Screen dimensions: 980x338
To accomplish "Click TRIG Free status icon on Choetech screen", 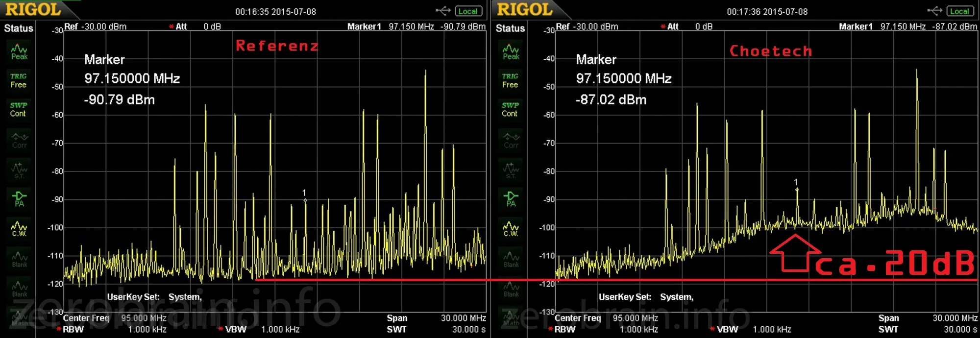I will (x=510, y=81).
